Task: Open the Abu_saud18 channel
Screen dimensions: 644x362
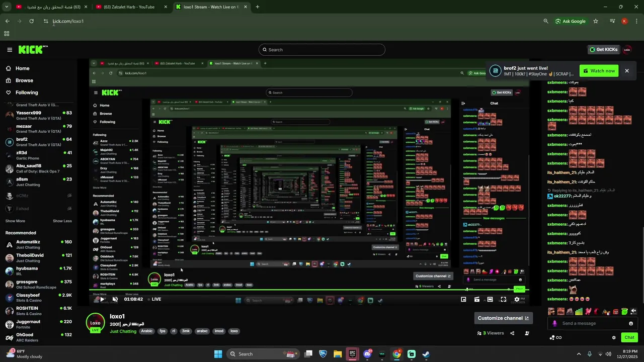Action: pos(38,168)
